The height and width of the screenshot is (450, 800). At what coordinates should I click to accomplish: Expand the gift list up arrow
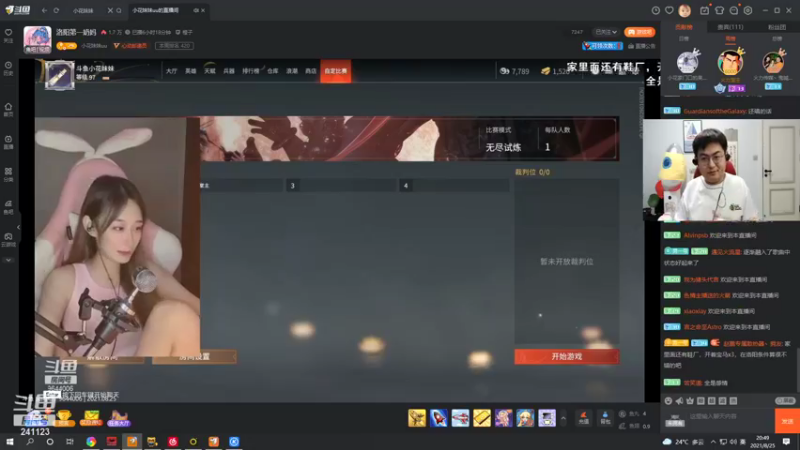pyautogui.click(x=563, y=418)
